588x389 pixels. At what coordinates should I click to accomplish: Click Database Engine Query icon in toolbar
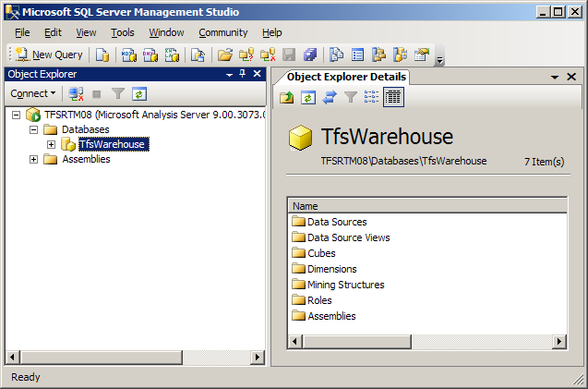tap(102, 55)
